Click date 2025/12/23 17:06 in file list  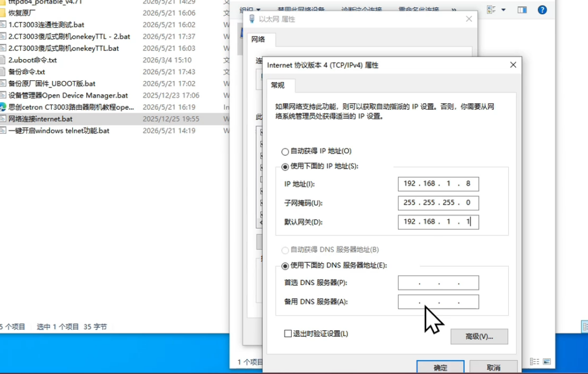click(171, 95)
